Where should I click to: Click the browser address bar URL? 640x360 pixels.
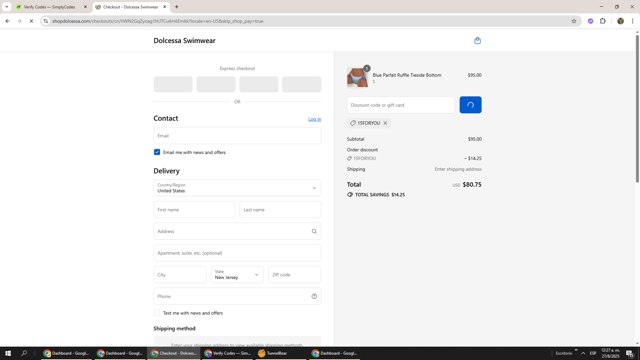[x=158, y=21]
